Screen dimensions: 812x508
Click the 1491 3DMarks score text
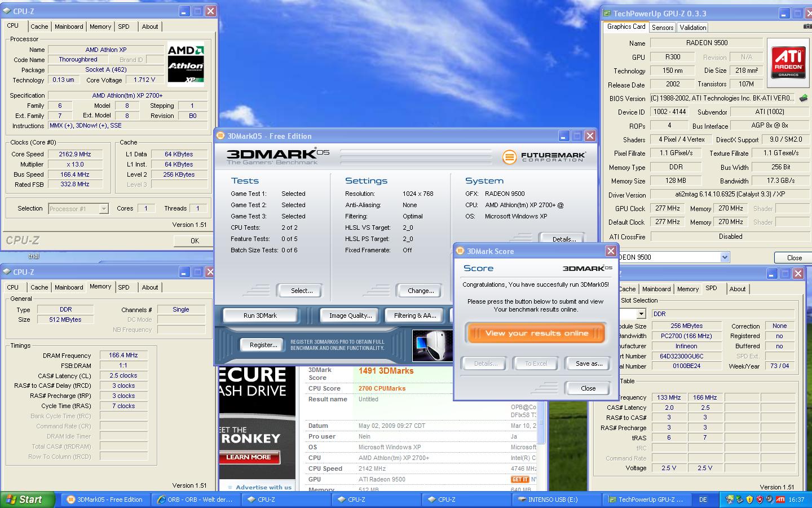pyautogui.click(x=386, y=371)
